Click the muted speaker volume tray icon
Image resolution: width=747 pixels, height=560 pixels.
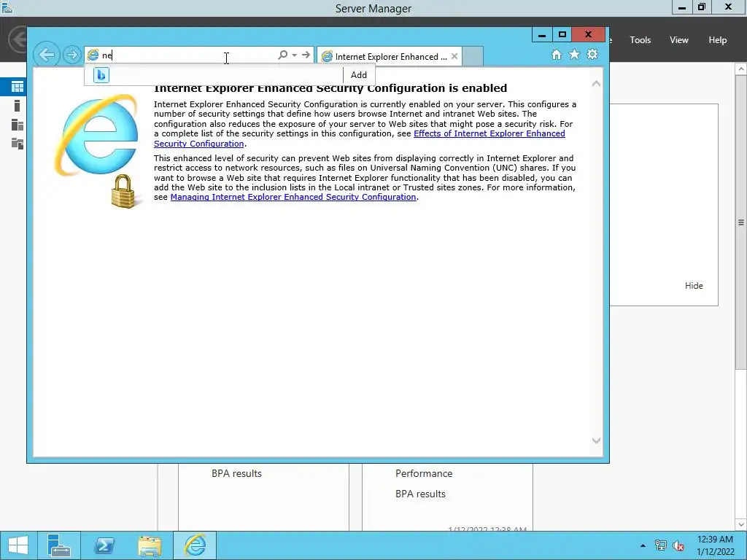(678, 545)
